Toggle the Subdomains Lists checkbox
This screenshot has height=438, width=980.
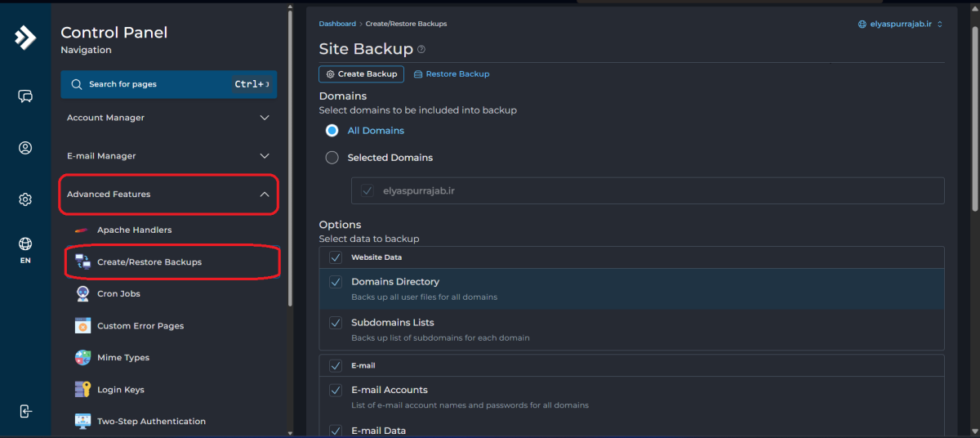335,323
